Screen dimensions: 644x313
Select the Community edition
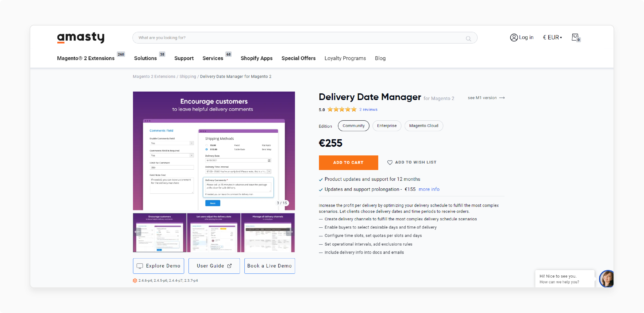(353, 126)
